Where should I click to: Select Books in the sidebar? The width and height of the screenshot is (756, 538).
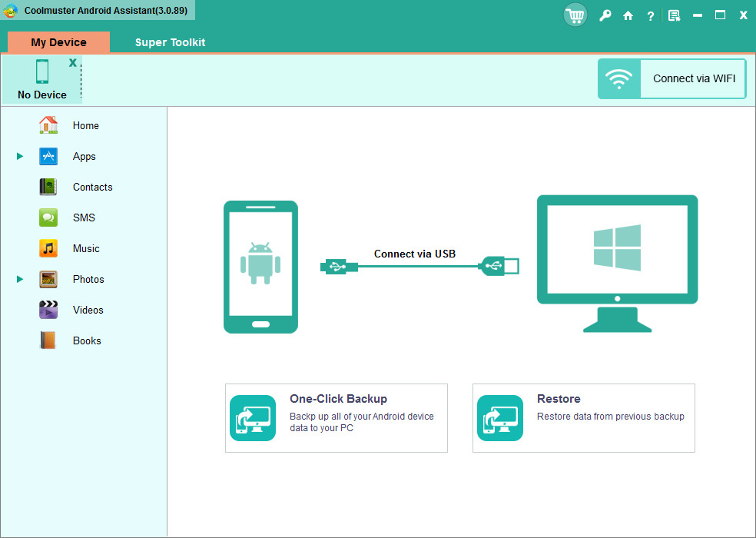click(87, 340)
